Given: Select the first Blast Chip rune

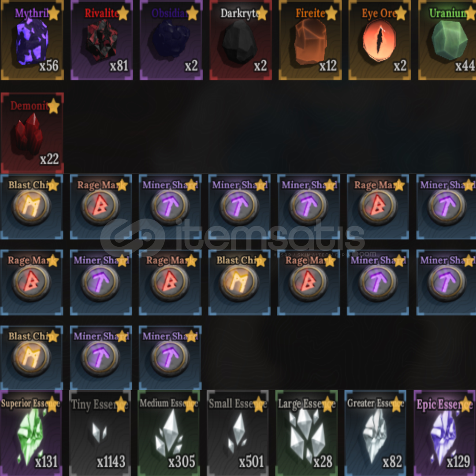Looking at the screenshot, I should tap(32, 207).
